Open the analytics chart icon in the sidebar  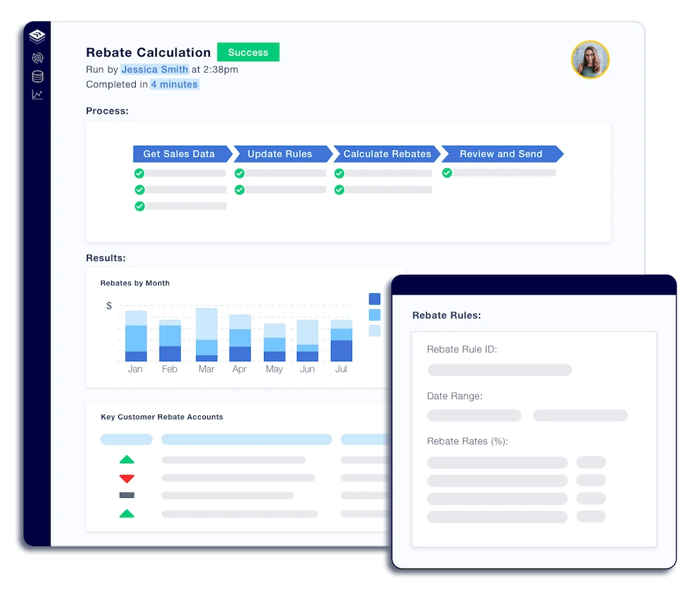(37, 94)
